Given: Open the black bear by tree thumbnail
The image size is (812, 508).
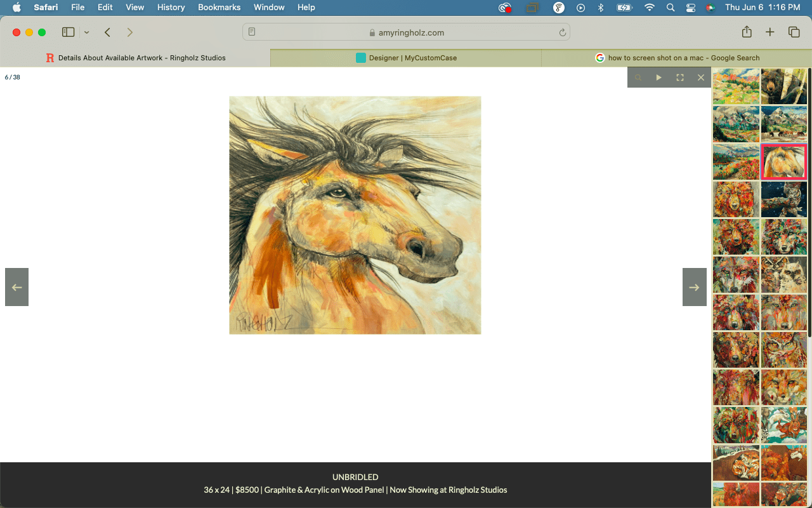Looking at the screenshot, I should [x=783, y=86].
